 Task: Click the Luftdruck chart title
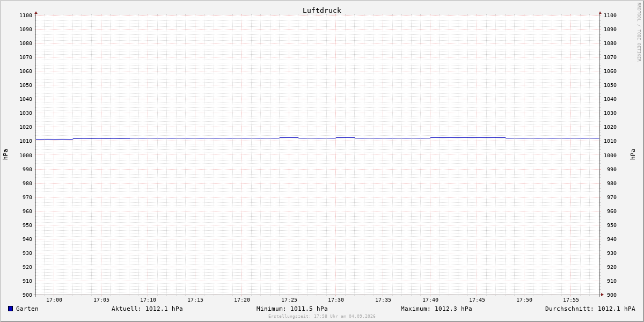pos(322,10)
